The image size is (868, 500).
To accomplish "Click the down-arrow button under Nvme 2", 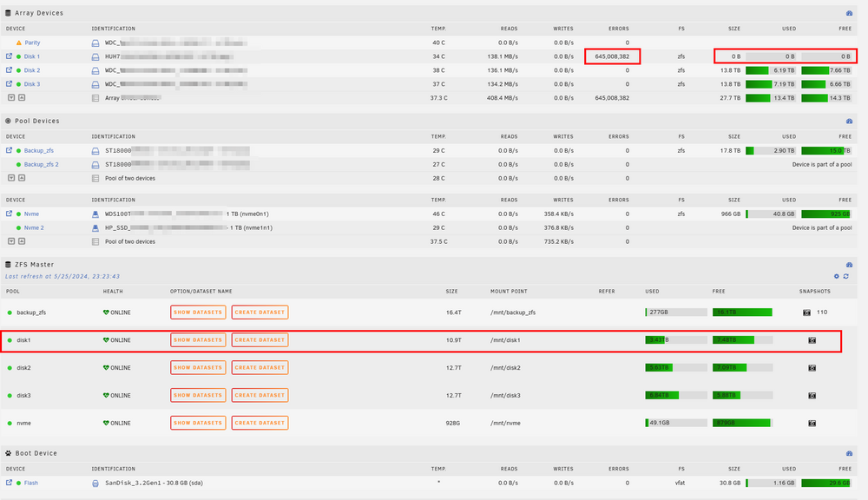I will [x=11, y=240].
